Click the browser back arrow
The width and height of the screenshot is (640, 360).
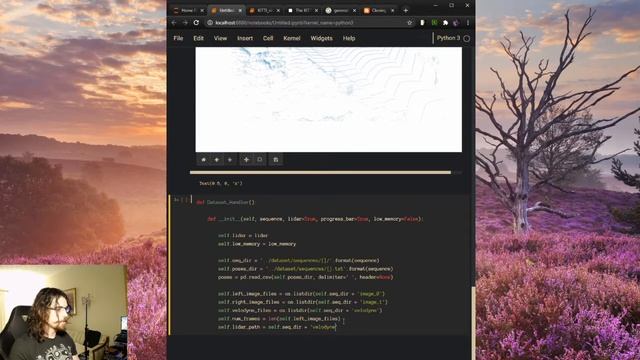pyautogui.click(x=175, y=23)
